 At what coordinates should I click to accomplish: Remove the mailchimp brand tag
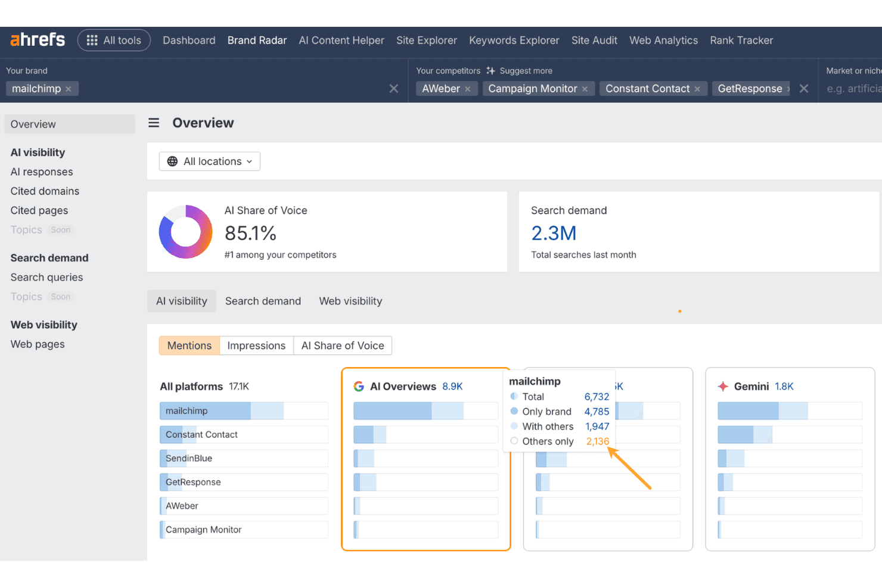click(69, 89)
